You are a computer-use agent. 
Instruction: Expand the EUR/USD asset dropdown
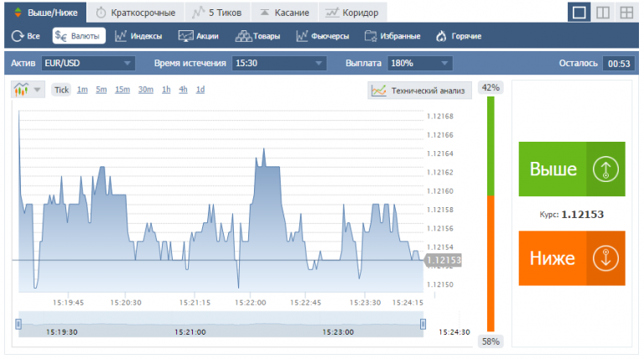coord(88,63)
